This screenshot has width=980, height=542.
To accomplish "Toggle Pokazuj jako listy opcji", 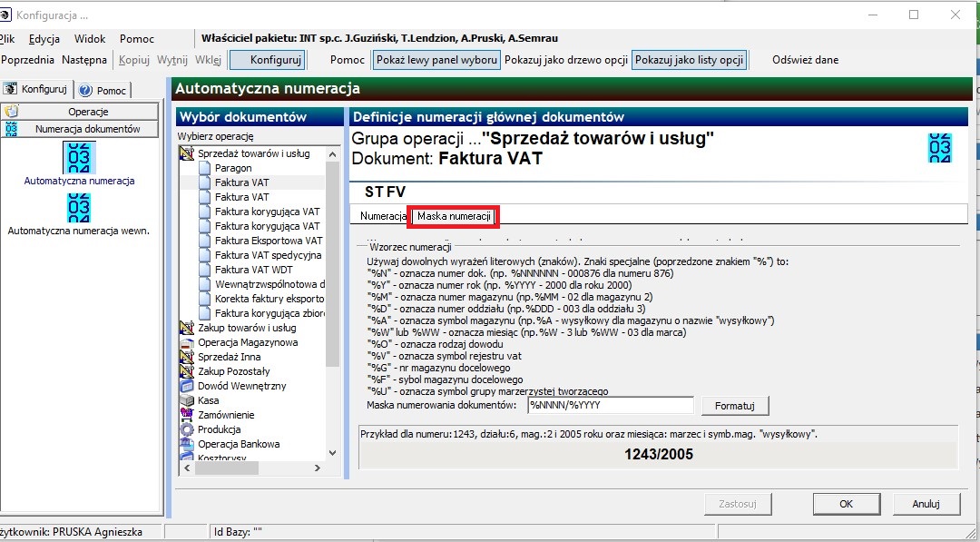I will pos(689,60).
